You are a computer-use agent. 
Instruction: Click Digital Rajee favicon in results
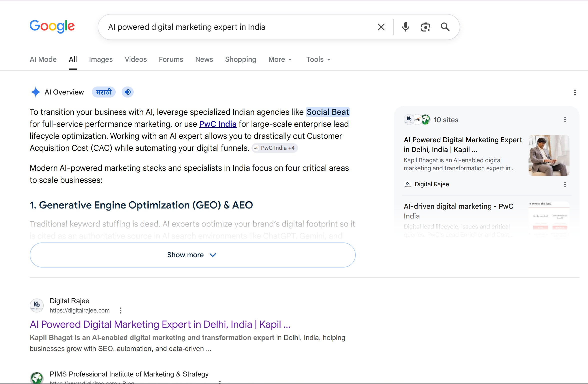[37, 305]
